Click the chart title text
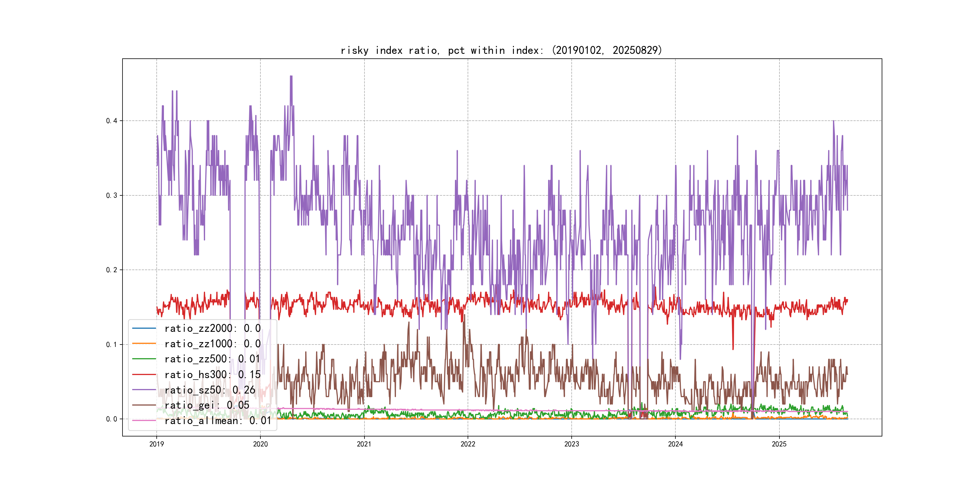Screen dimensions: 980x490 501,51
